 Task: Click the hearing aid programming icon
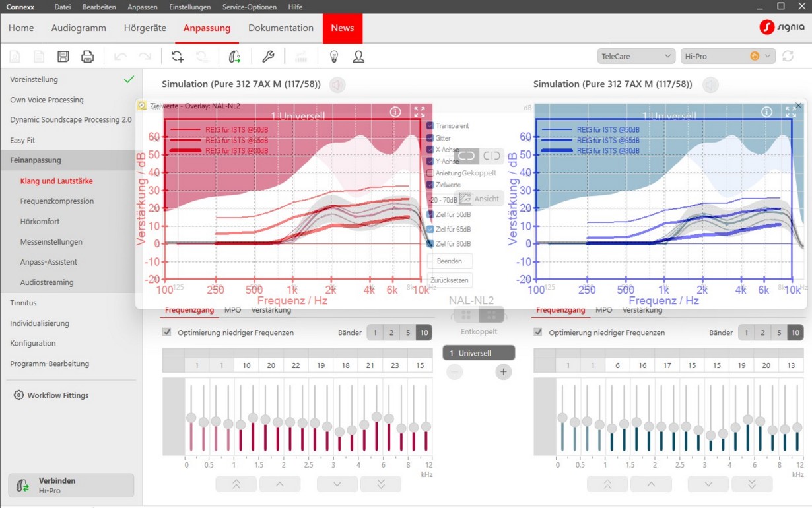pos(234,57)
